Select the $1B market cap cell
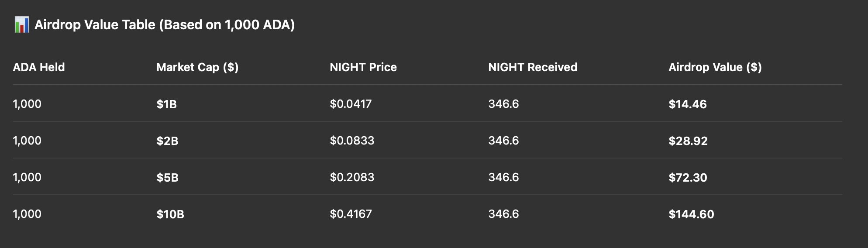 click(x=167, y=104)
